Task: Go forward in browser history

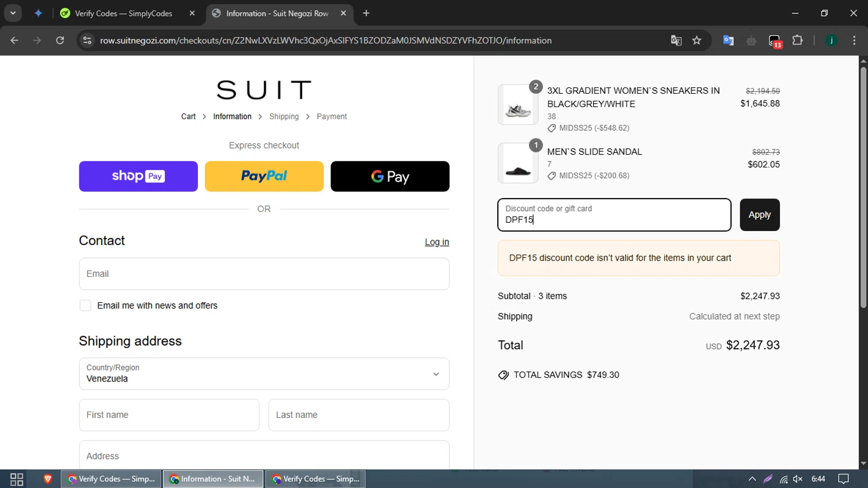Action: tap(37, 41)
